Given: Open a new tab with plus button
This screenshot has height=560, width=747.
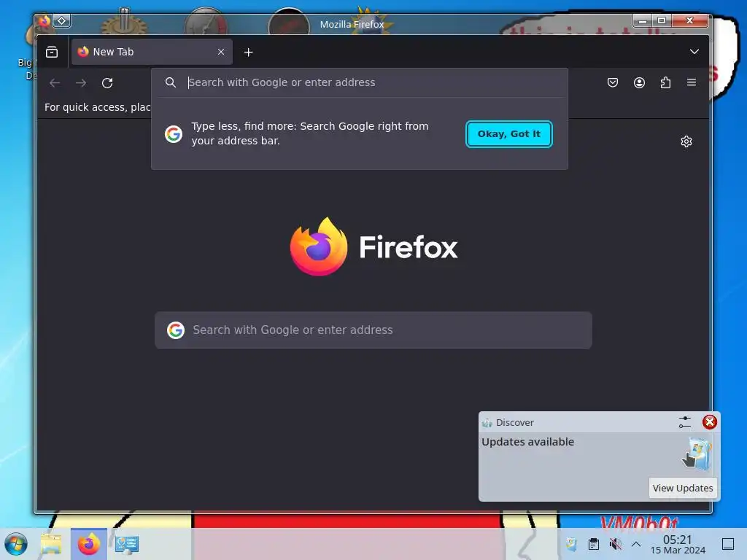Looking at the screenshot, I should [x=248, y=52].
